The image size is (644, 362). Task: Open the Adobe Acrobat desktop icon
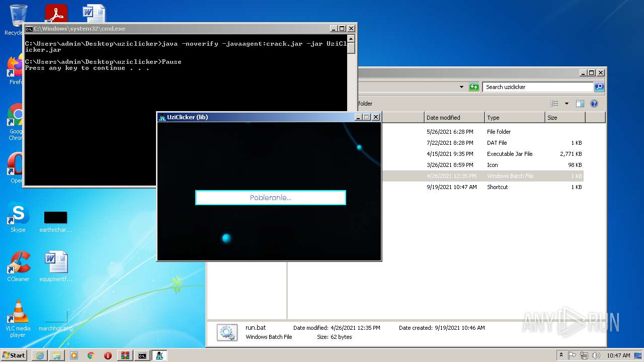coord(56,13)
